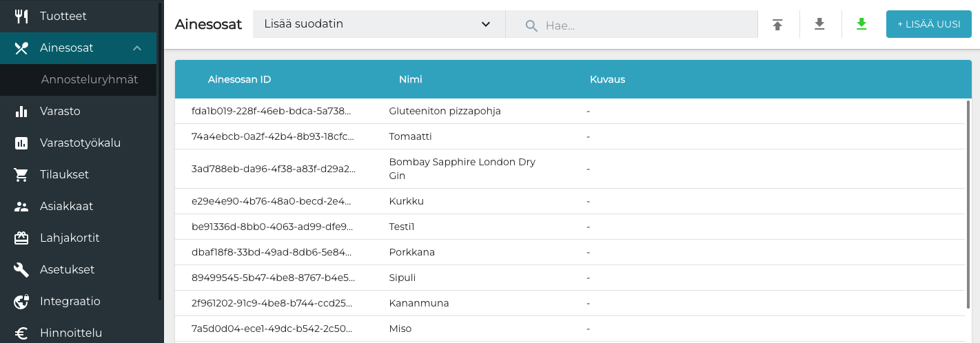Viewport: 980px width, 343px height.
Task: Click the Integraatio globe icon
Action: (21, 302)
